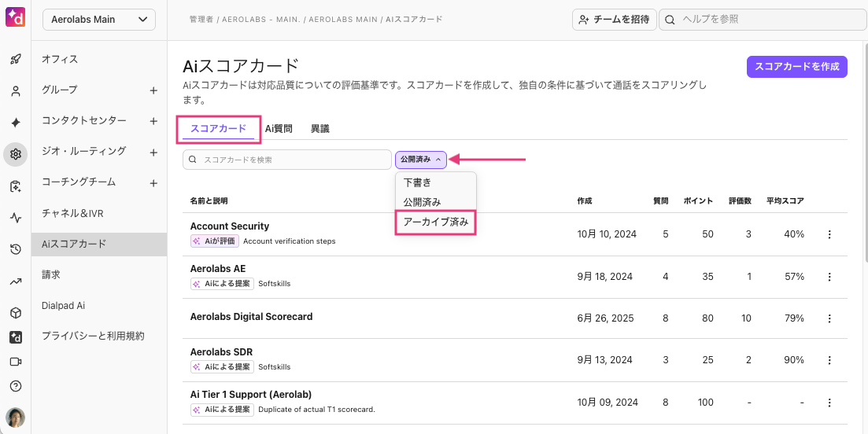Open the Aerolabs Main office dropdown

[x=99, y=20]
